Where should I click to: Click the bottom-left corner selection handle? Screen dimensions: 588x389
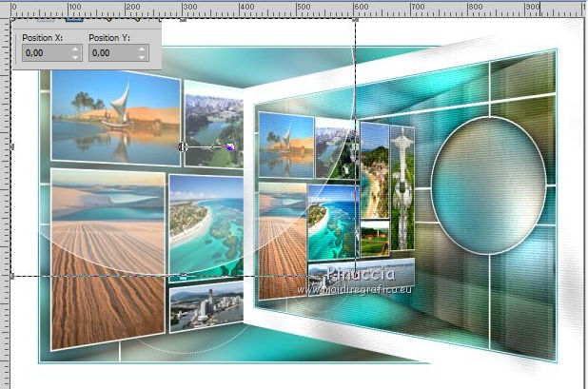[x=11, y=276]
